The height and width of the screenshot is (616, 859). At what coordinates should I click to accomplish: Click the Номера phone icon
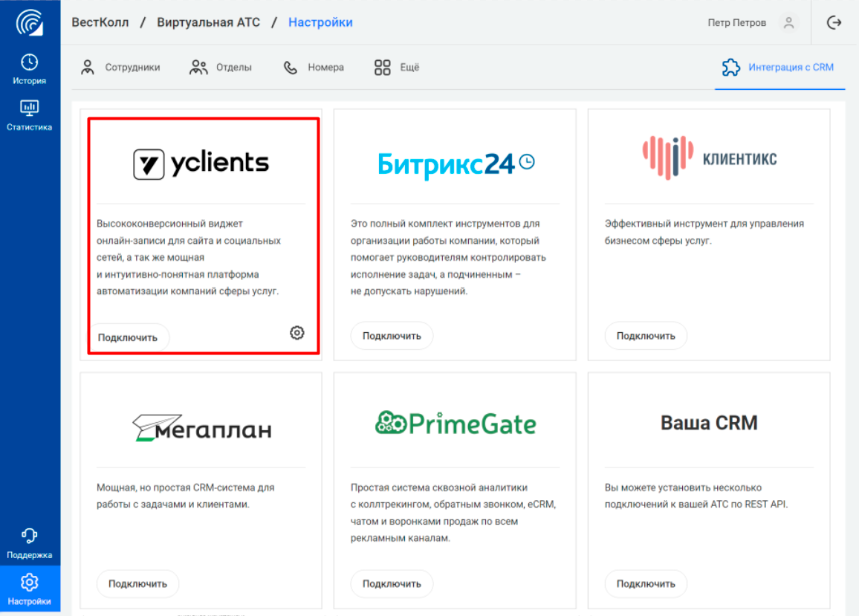click(291, 68)
